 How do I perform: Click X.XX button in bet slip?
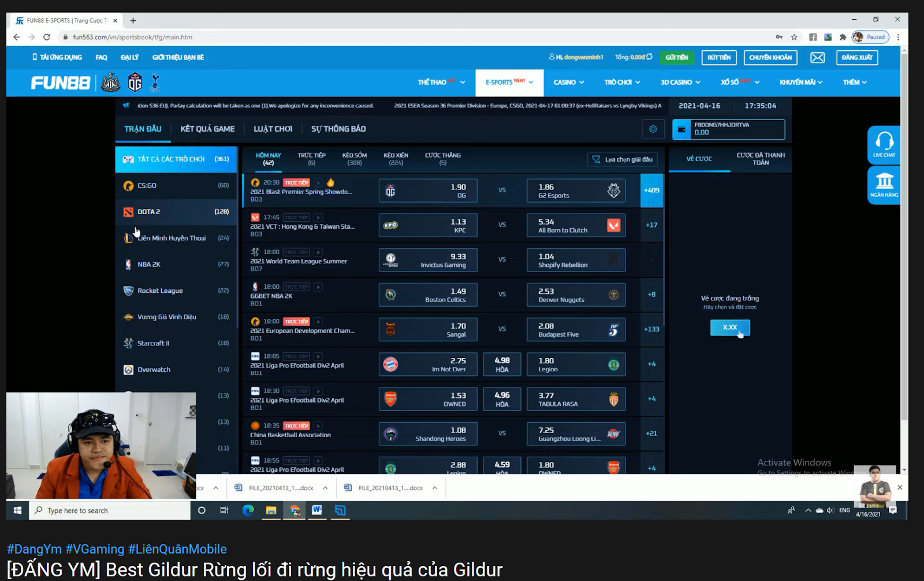click(x=730, y=327)
